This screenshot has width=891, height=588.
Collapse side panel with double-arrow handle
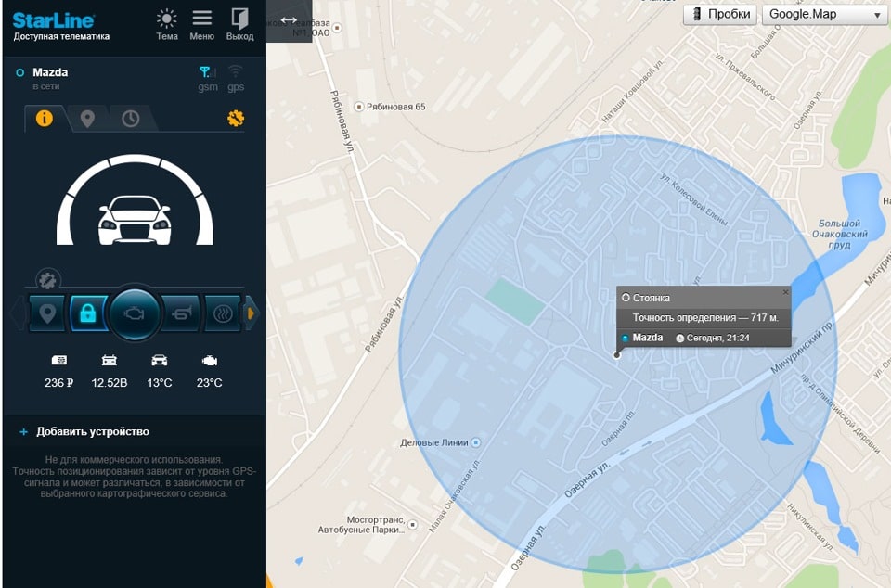click(x=289, y=20)
